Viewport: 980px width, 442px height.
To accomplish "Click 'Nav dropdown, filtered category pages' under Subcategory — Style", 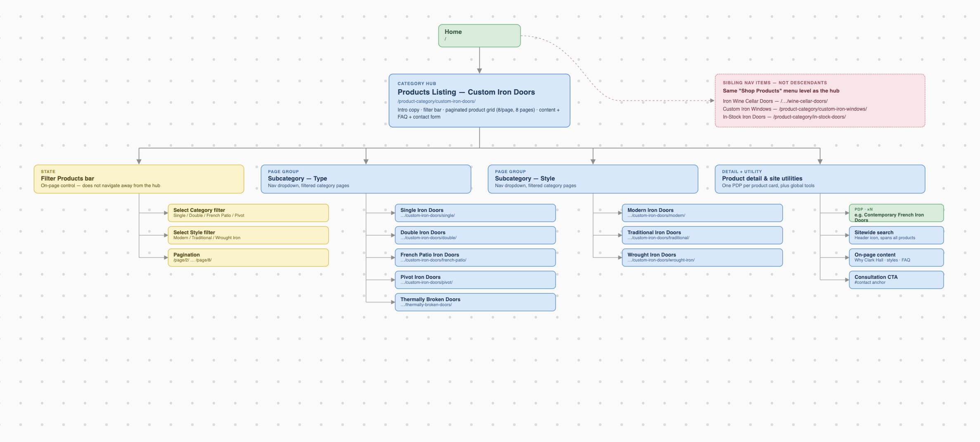I will [535, 186].
